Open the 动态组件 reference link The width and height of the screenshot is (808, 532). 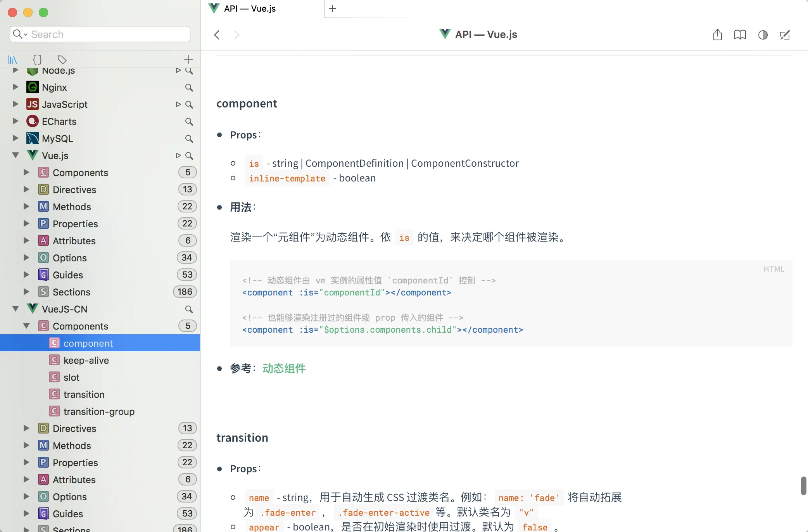pyautogui.click(x=284, y=368)
